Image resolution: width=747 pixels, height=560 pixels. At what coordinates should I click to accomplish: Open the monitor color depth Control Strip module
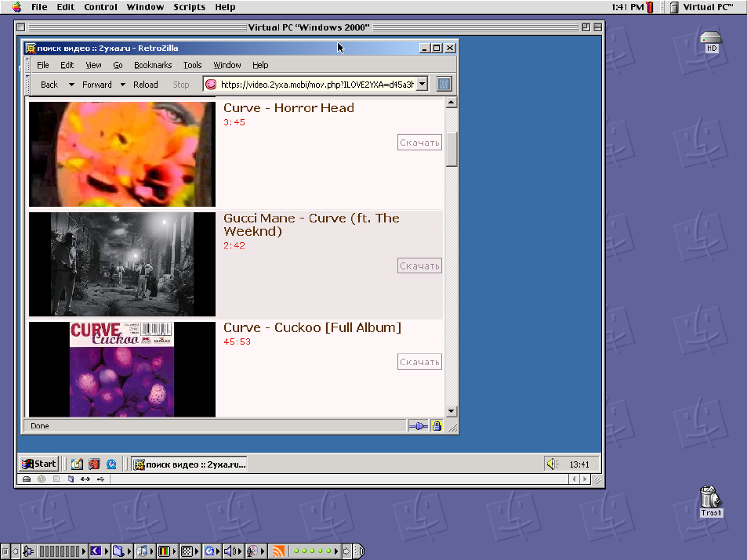166,551
